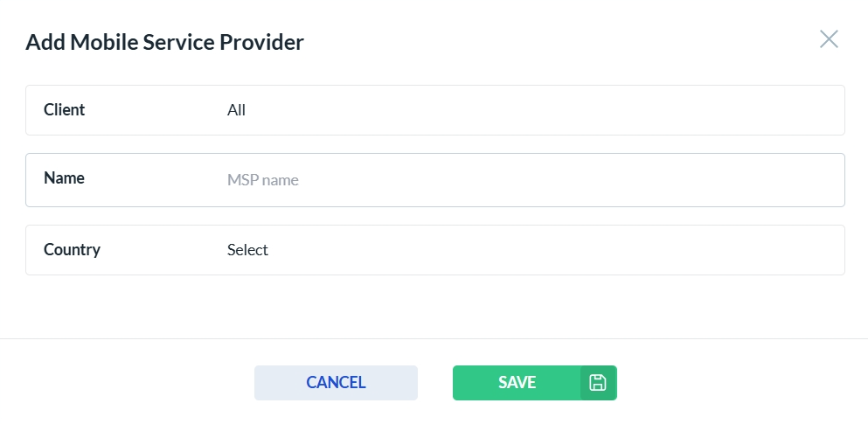Click the green SAVE button
The image size is (868, 424).
click(x=517, y=383)
